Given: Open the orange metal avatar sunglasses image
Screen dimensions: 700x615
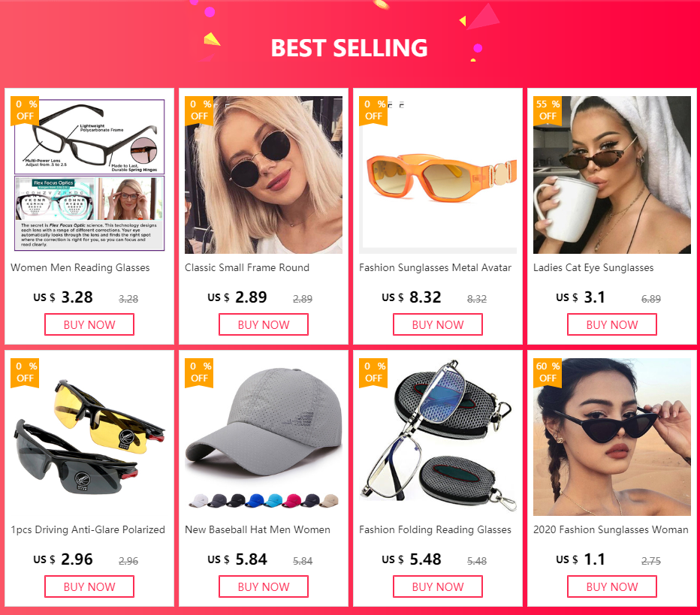Looking at the screenshot, I should tap(438, 175).
